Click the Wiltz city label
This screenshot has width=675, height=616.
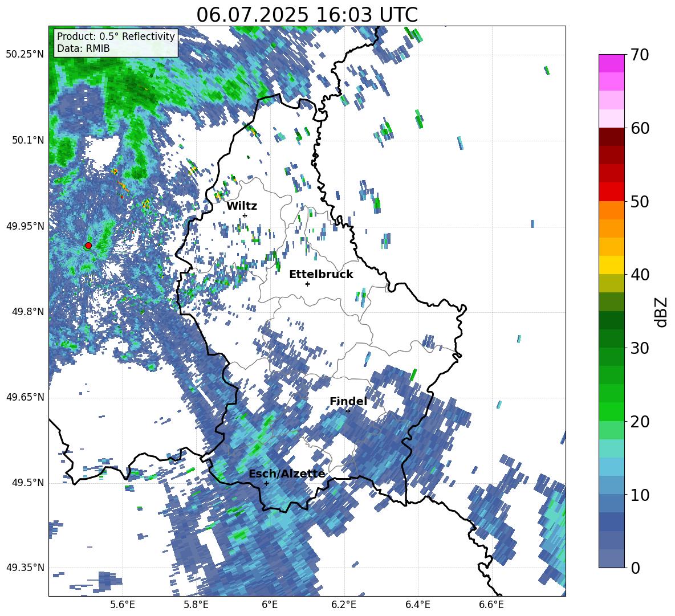pos(242,206)
